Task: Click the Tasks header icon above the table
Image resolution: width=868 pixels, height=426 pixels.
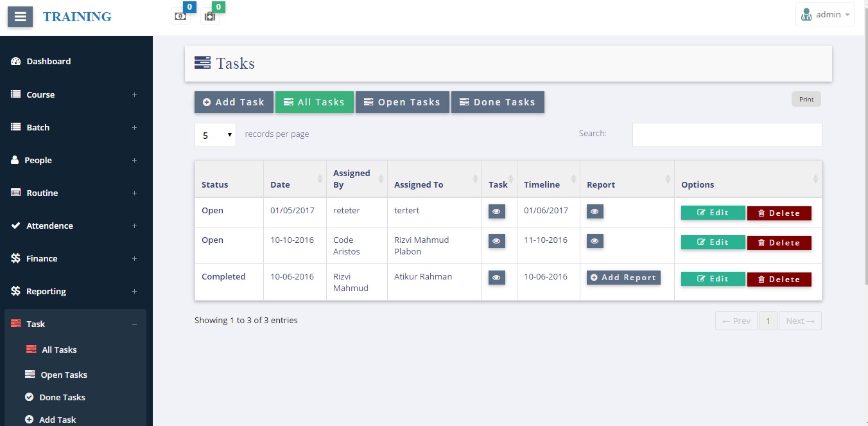Action: [202, 62]
